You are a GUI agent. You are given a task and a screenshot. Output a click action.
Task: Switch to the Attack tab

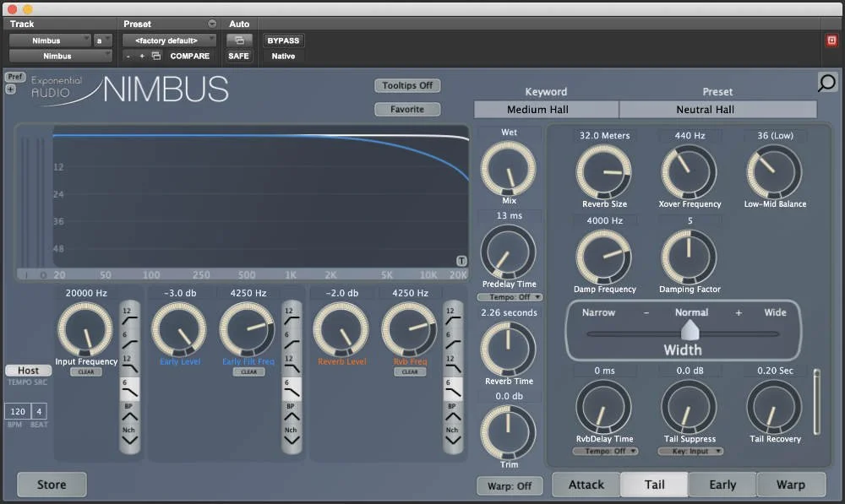(x=586, y=485)
